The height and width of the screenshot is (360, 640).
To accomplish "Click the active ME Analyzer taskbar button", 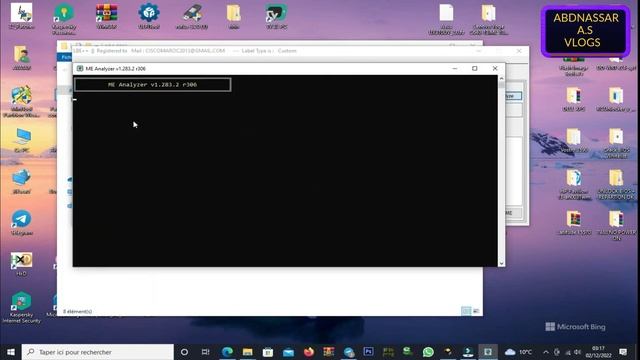I will [488, 352].
